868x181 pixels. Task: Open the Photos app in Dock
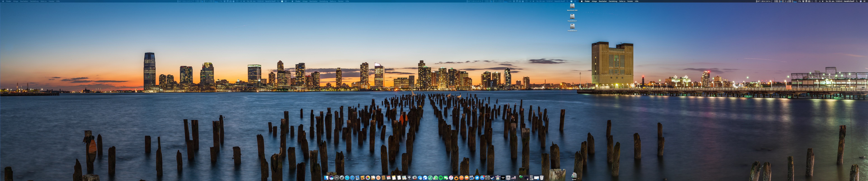coord(368,178)
